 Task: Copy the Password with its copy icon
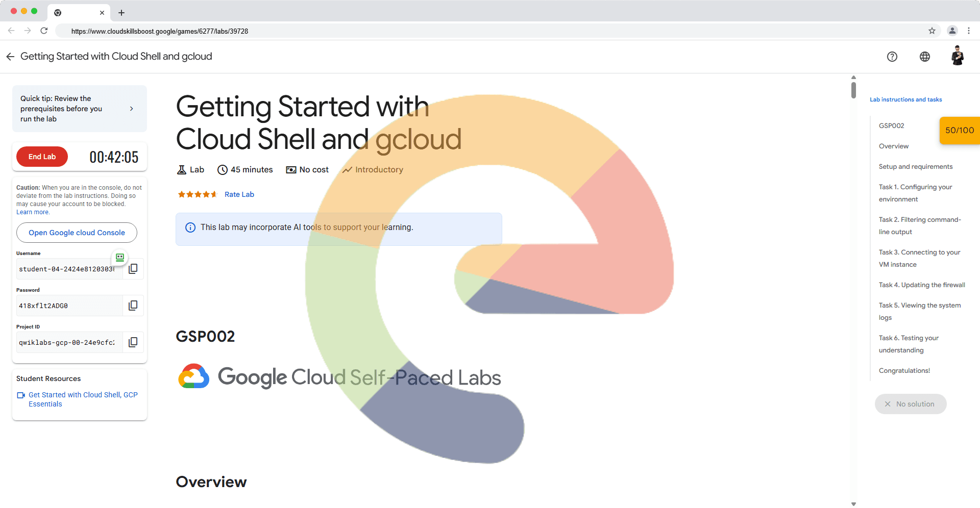tap(133, 306)
